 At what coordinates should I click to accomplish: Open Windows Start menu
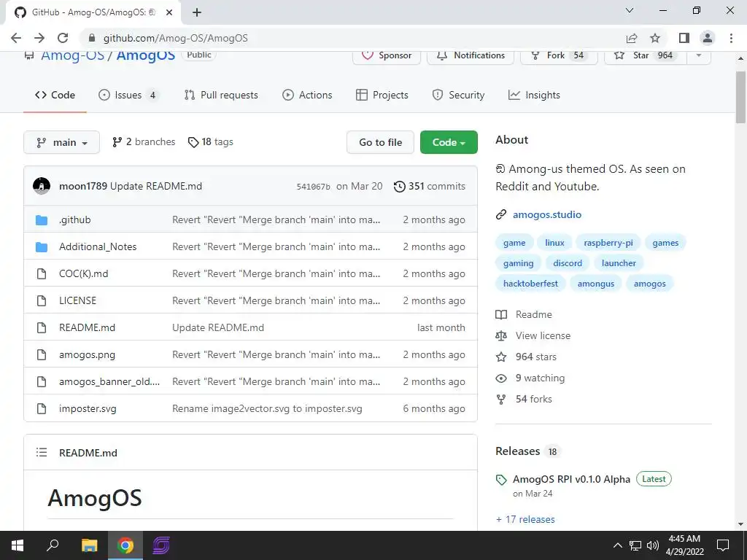[18, 545]
